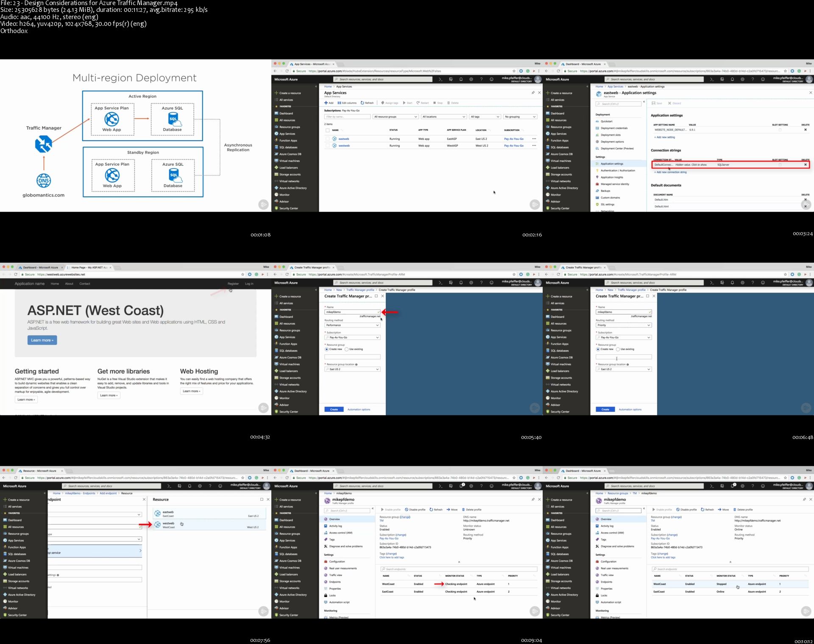814x644 pixels.
Task: Click Edit columns in App Services toolbar
Action: [x=347, y=103]
